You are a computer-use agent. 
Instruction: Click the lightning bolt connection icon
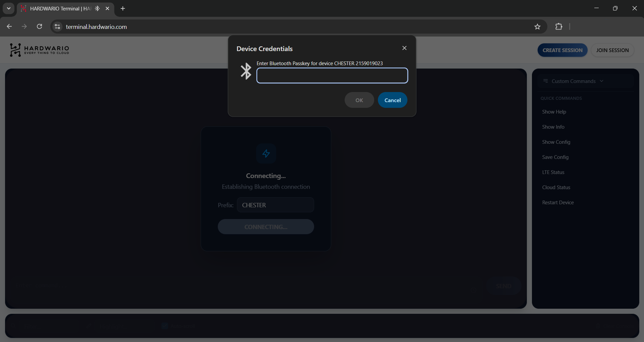(x=266, y=154)
